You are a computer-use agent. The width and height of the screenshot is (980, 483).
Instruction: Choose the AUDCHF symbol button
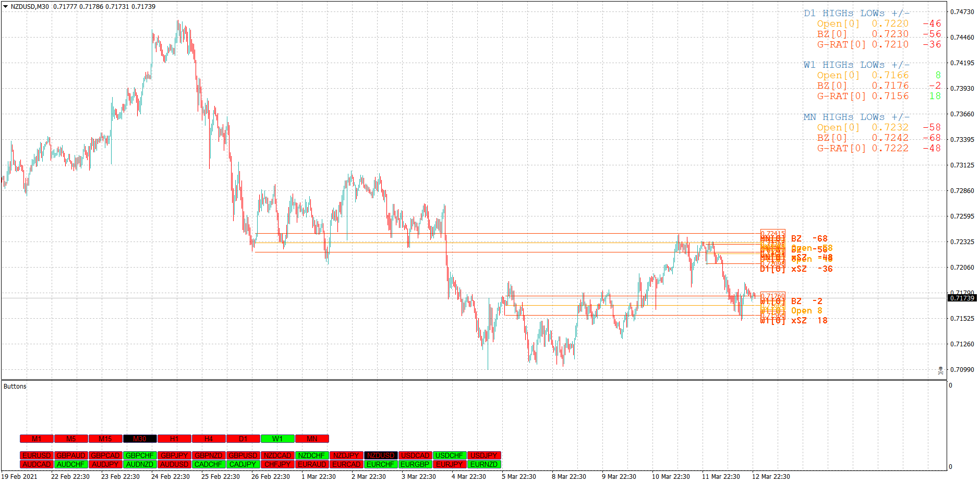click(x=71, y=464)
